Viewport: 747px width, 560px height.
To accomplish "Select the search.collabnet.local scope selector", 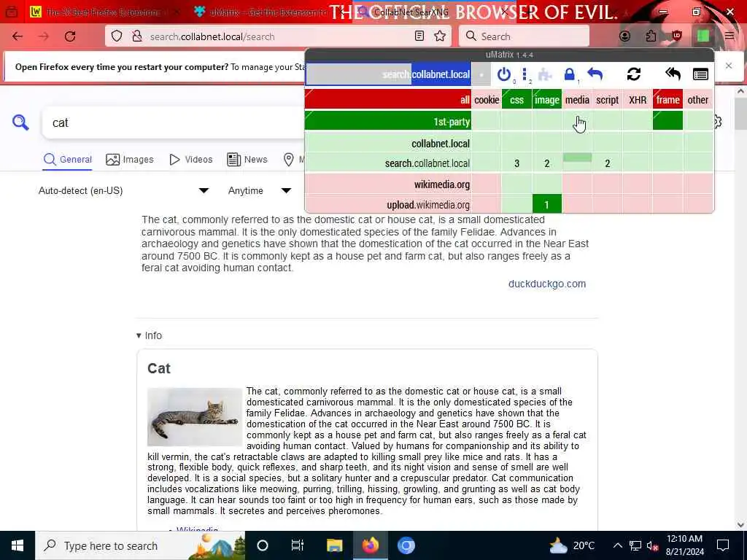I will 388,74.
